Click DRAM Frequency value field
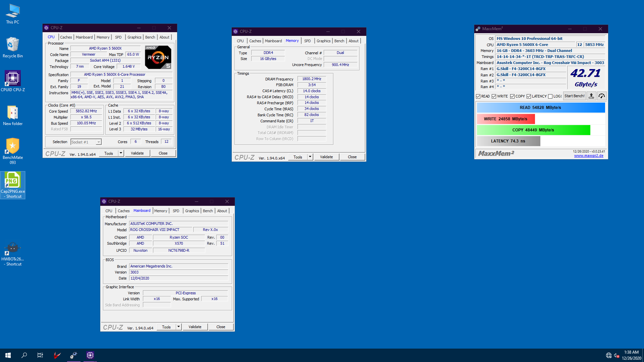Image resolution: width=644 pixels, height=362 pixels. pos(312,79)
